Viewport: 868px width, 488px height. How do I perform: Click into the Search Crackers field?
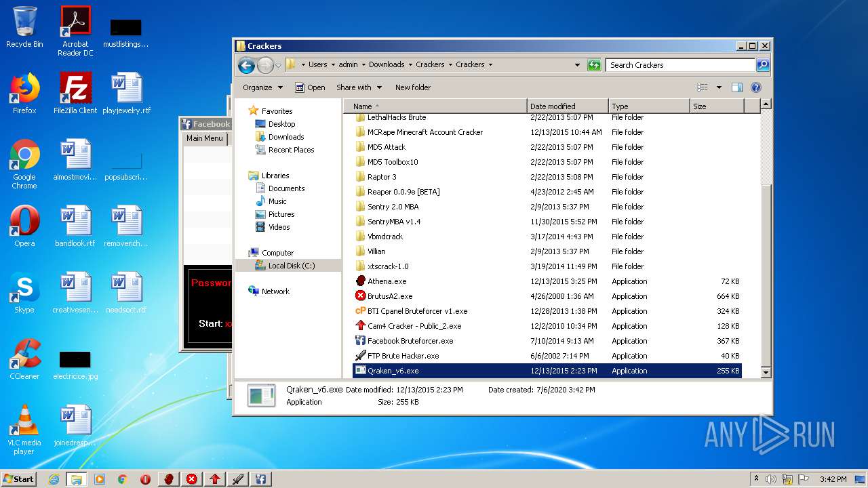[x=680, y=65]
